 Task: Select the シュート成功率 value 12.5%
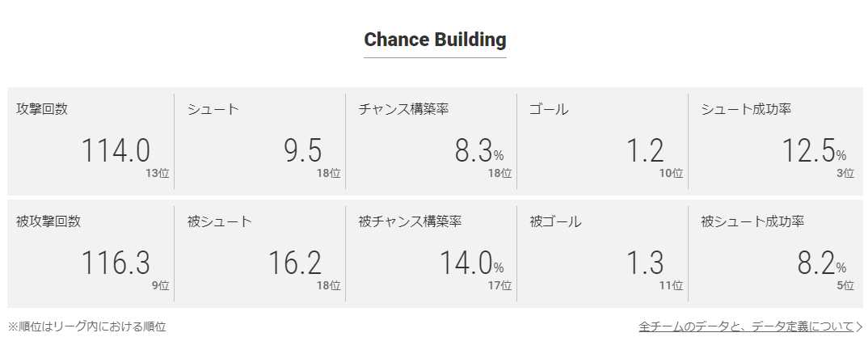(813, 151)
